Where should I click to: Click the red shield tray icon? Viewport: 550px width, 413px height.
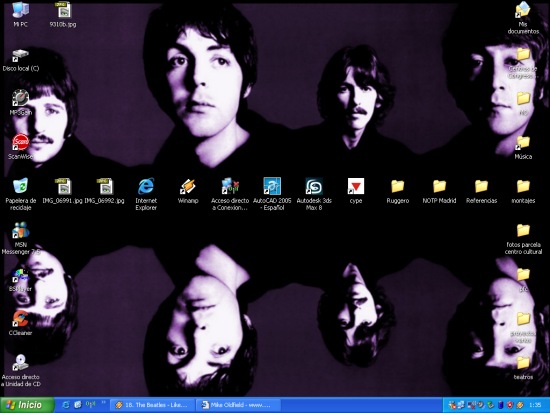click(x=510, y=405)
